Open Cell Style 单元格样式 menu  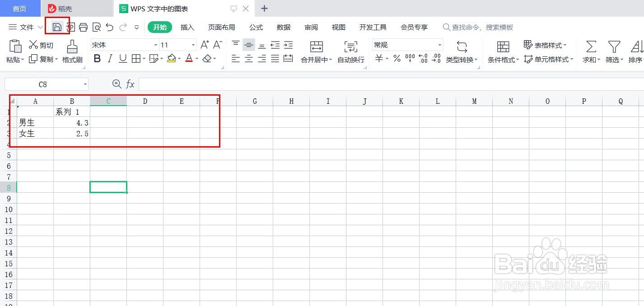click(549, 59)
